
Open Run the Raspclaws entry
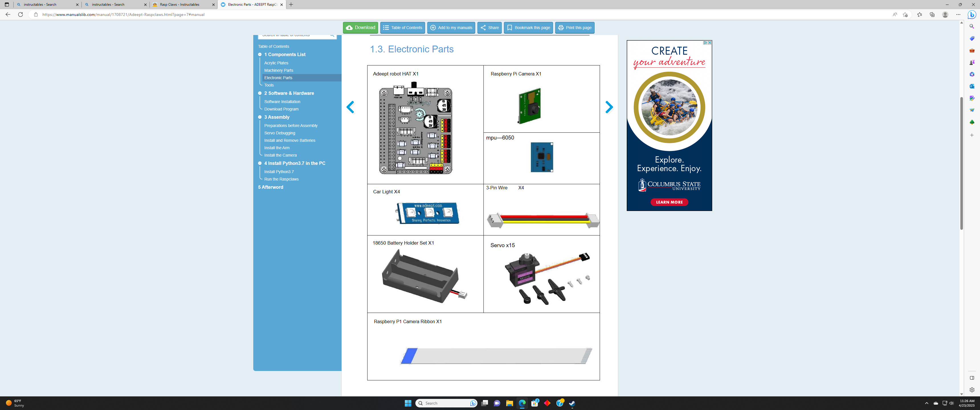(281, 179)
